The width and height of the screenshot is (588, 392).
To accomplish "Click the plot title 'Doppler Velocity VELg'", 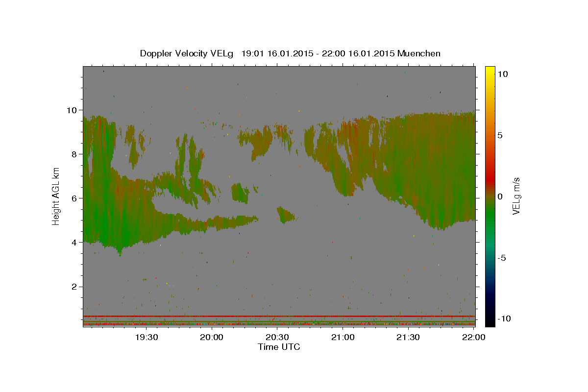I will point(187,53).
